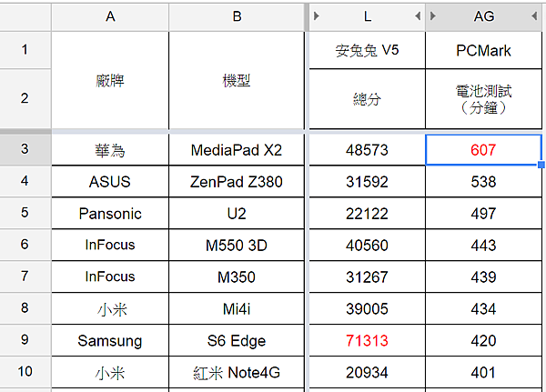Select the M350 cell
Viewport: 546px width, 392px height.
click(x=237, y=277)
